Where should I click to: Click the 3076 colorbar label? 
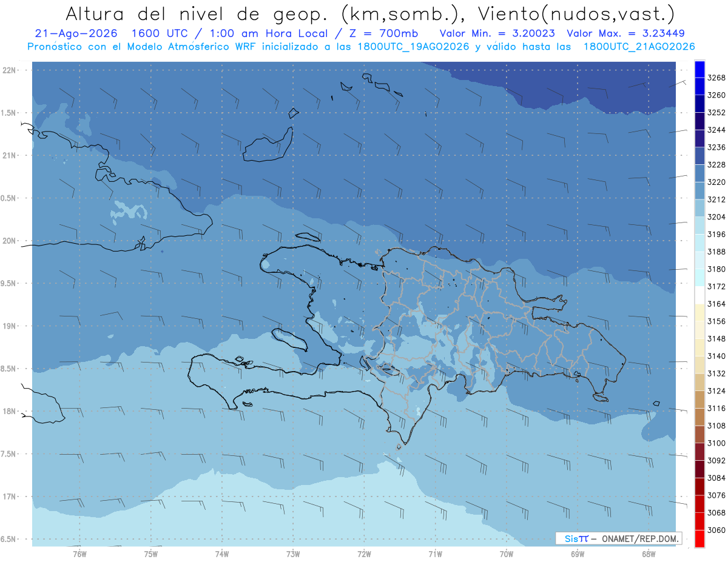716,495
